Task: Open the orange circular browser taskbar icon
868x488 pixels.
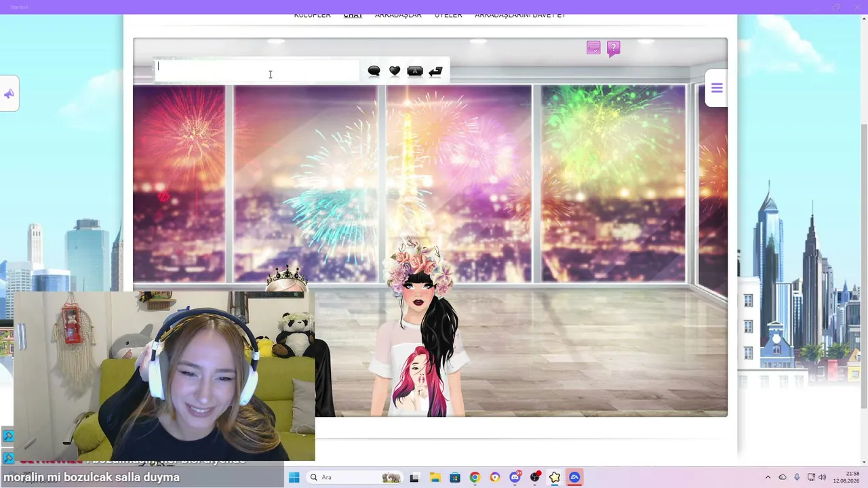Action: click(x=494, y=477)
